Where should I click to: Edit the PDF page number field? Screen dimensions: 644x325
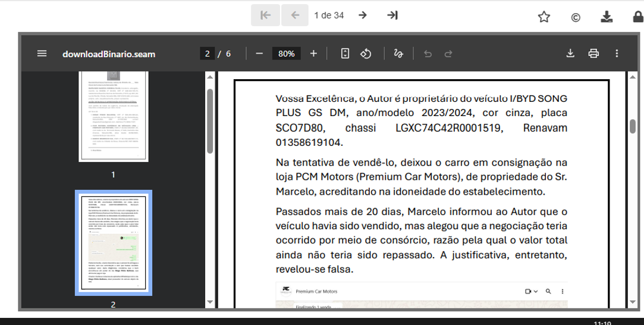coord(208,54)
